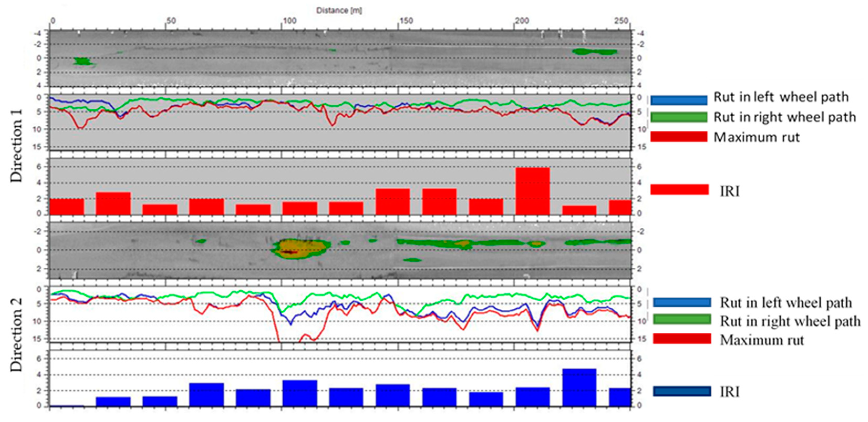Click the Direction 2 Maximum rut red swatch

coord(682,339)
